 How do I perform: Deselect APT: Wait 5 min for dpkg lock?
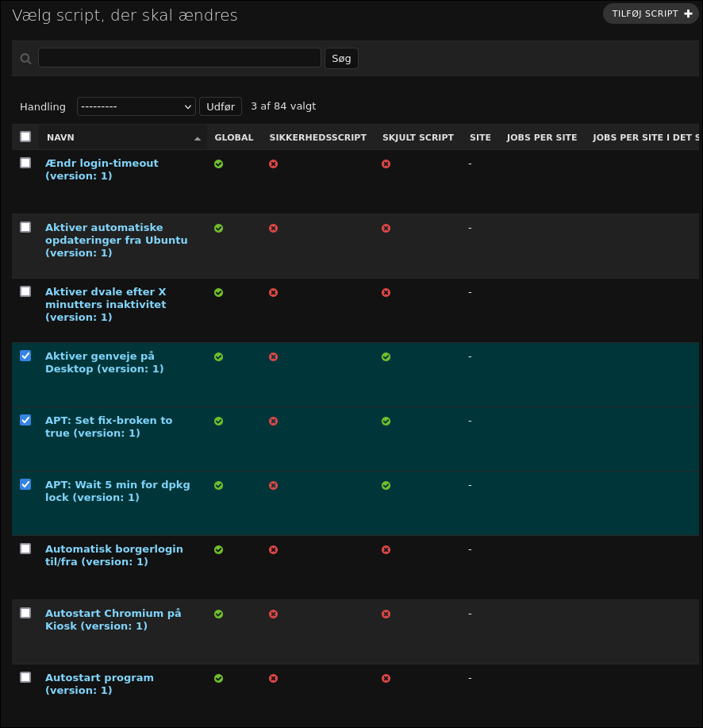click(25, 484)
